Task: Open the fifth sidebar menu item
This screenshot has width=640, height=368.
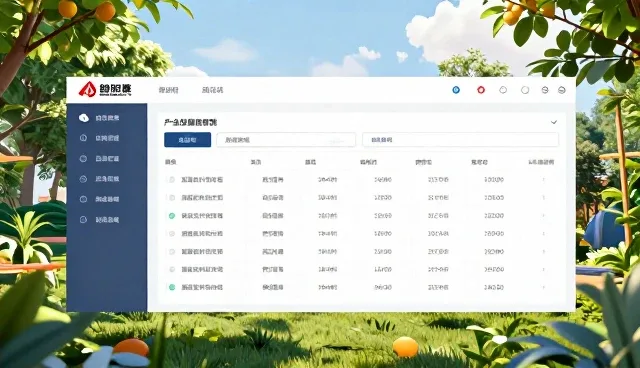Action: [x=99, y=199]
